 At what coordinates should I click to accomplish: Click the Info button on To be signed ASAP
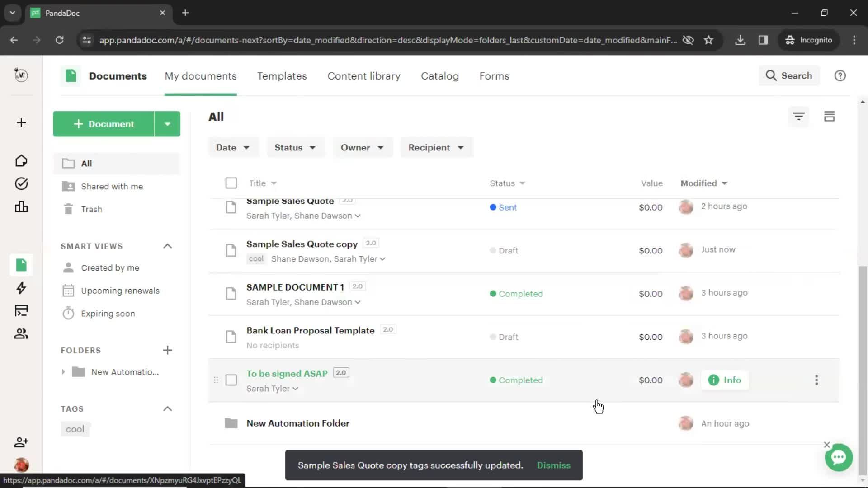coord(724,380)
